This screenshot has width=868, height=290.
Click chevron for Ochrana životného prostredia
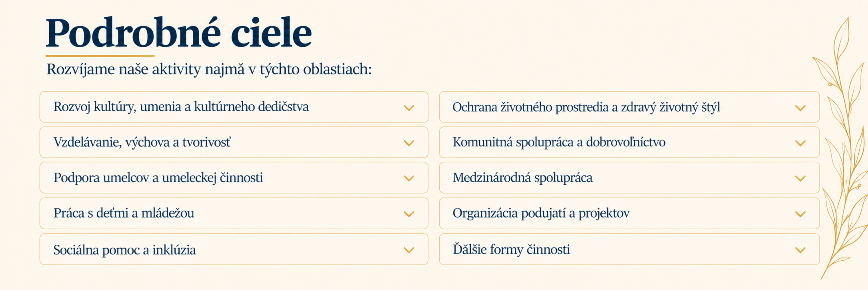point(800,108)
